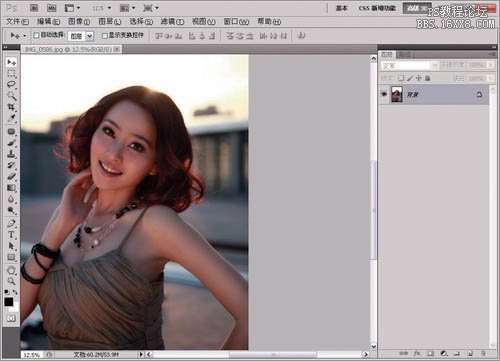Switch to CS5 新增功能 workspace

pyautogui.click(x=377, y=8)
